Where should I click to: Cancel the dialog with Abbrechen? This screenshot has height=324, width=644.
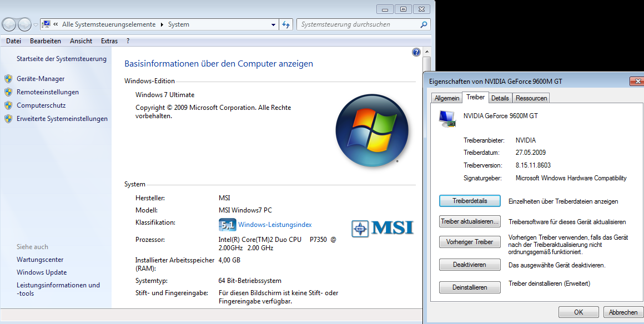[x=623, y=312]
